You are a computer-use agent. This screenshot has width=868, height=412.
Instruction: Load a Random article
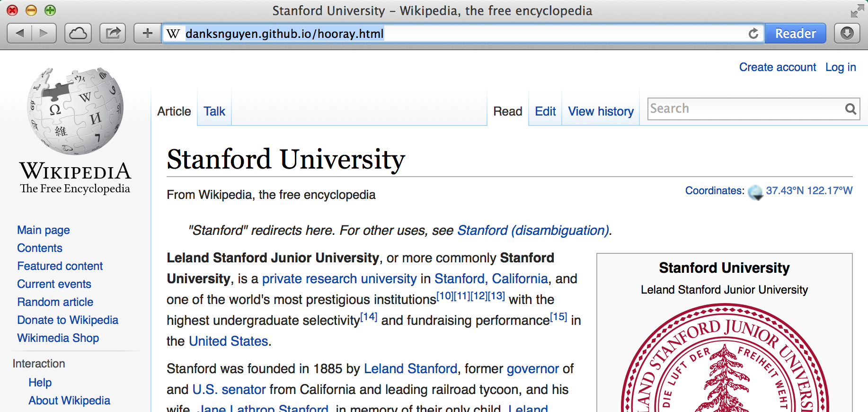click(55, 302)
